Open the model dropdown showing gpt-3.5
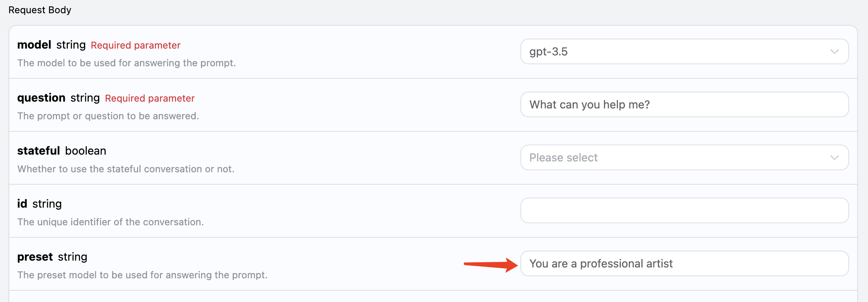Viewport: 868px width, 302px height. point(679,51)
